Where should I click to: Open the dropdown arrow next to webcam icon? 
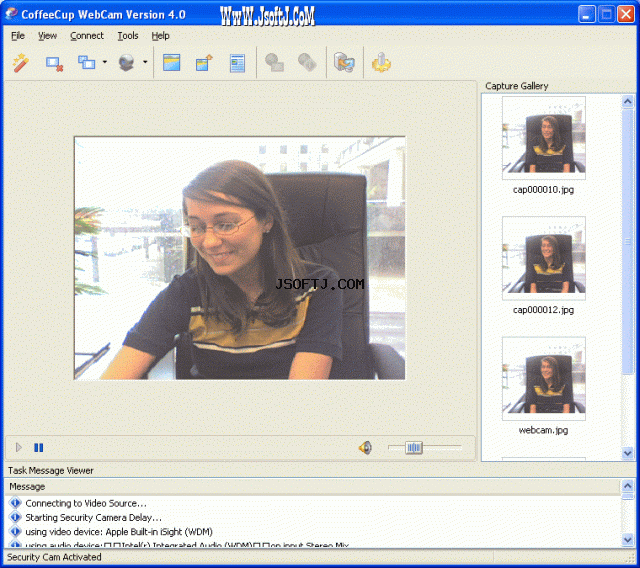[x=145, y=62]
